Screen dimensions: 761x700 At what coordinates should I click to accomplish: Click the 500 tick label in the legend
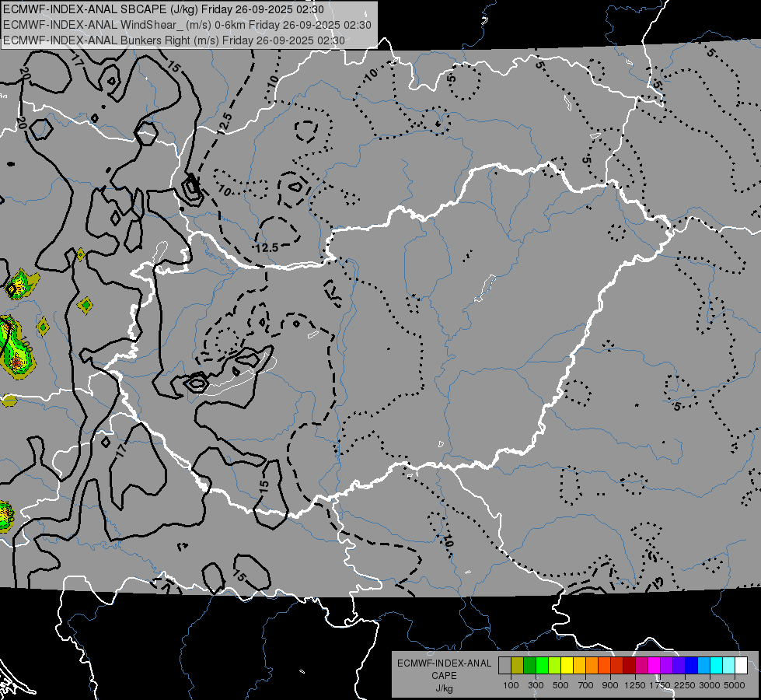(560, 685)
